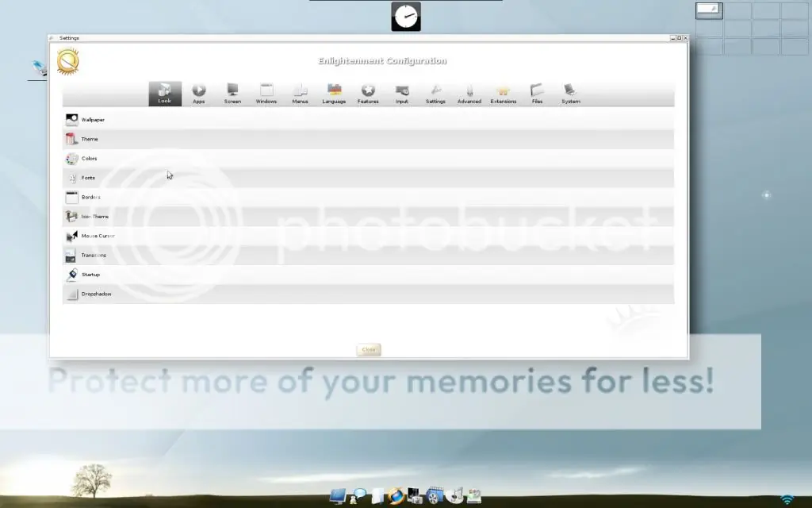Launch the web browser globe dock icon
The width and height of the screenshot is (812, 508).
(x=396, y=496)
